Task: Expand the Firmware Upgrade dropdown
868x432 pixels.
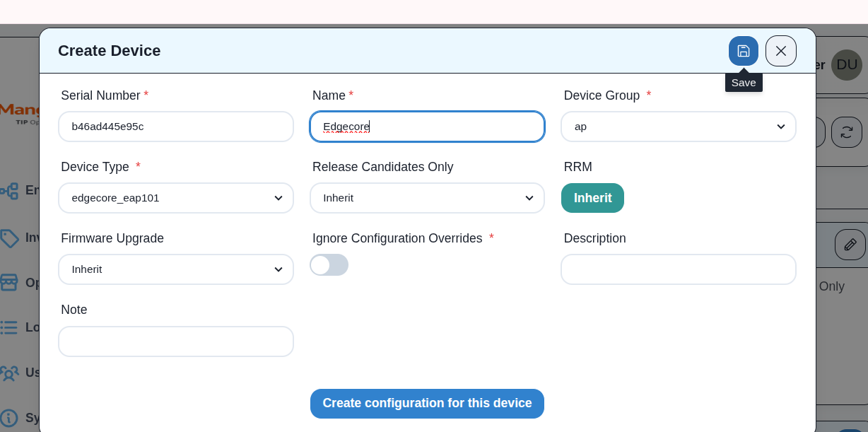Action: click(x=176, y=269)
